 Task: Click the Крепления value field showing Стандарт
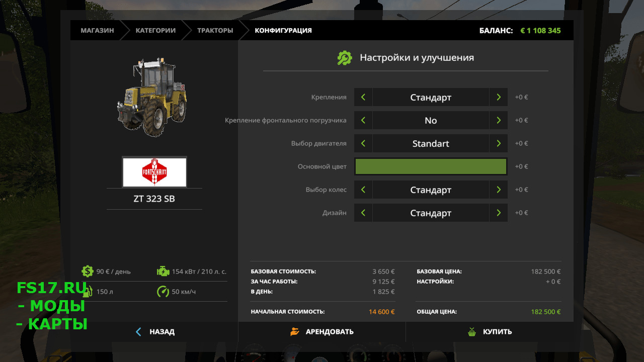(x=431, y=97)
